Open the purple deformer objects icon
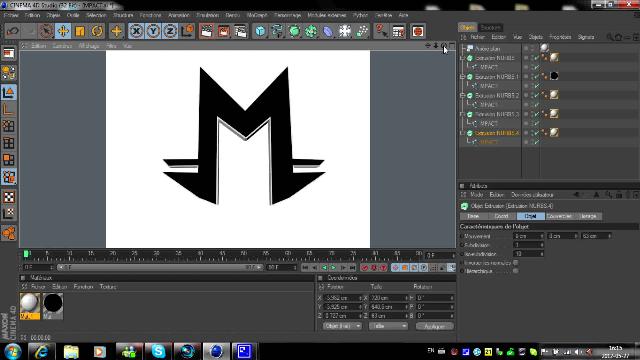The image size is (640, 360). 328,31
